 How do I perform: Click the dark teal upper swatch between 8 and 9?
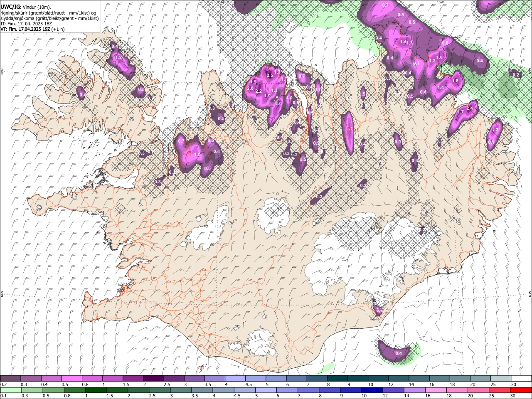tap(337, 378)
